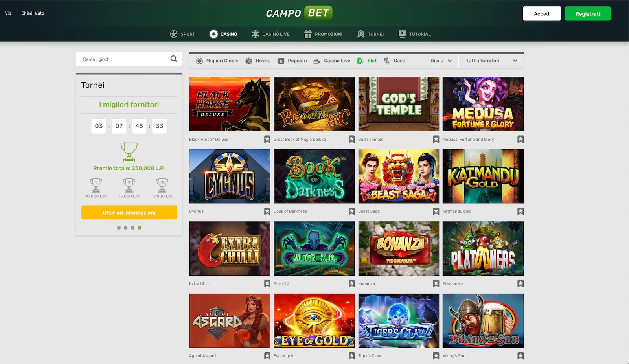Select the Migliori Giochi tab

pyautogui.click(x=217, y=61)
